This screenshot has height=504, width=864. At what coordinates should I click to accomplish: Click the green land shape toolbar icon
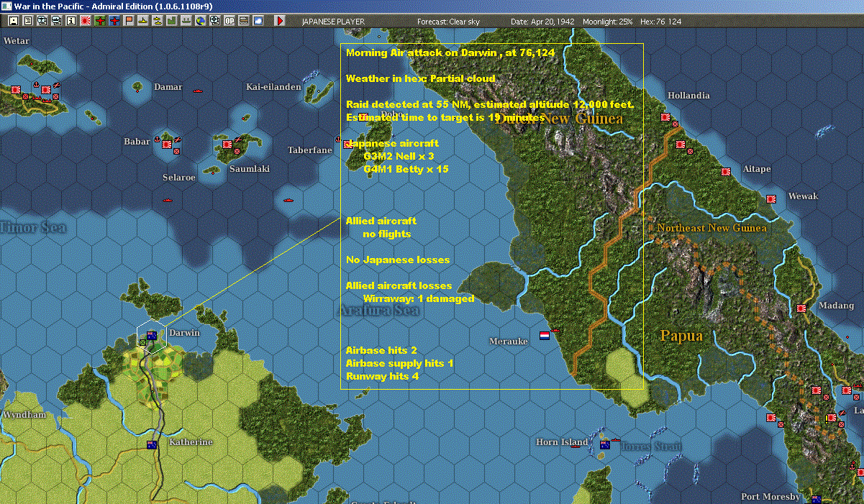click(172, 21)
